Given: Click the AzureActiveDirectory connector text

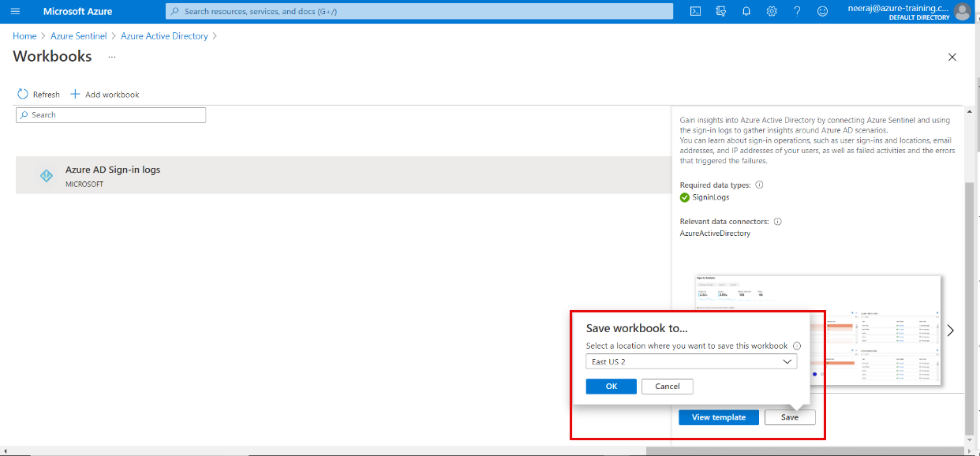Looking at the screenshot, I should click(x=715, y=234).
